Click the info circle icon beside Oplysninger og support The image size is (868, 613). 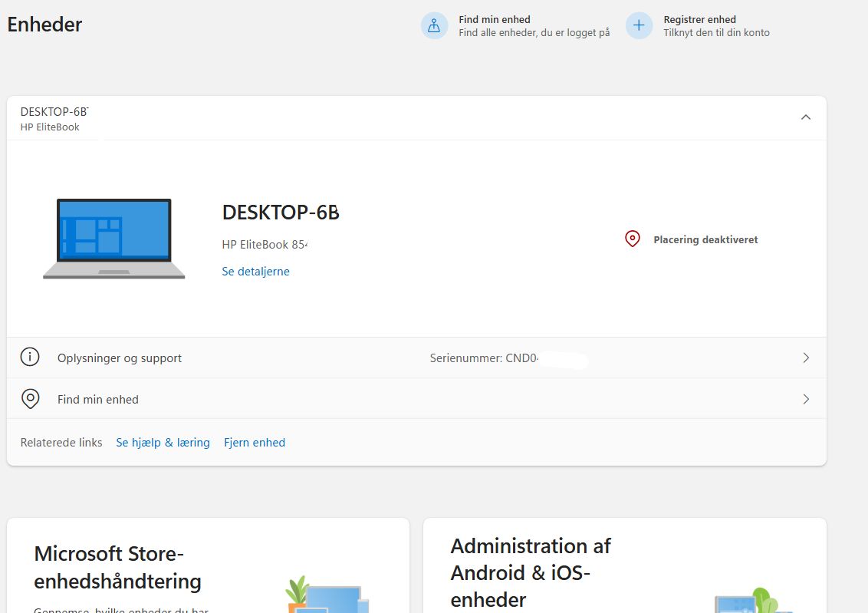pyautogui.click(x=30, y=358)
